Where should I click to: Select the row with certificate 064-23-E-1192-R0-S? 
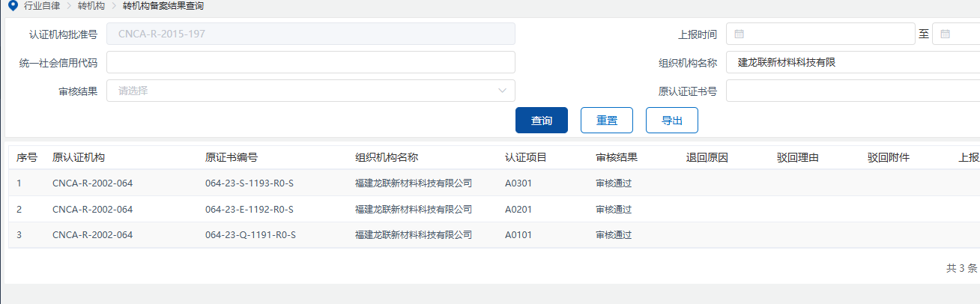(249, 209)
